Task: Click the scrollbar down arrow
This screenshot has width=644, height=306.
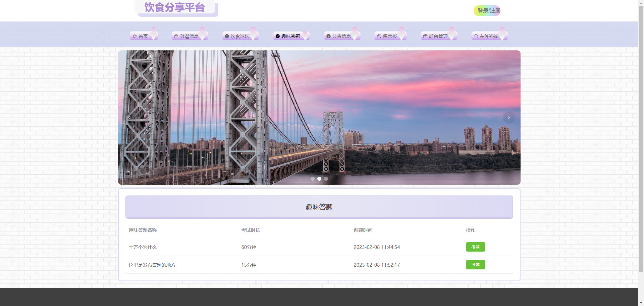Action: point(641,303)
